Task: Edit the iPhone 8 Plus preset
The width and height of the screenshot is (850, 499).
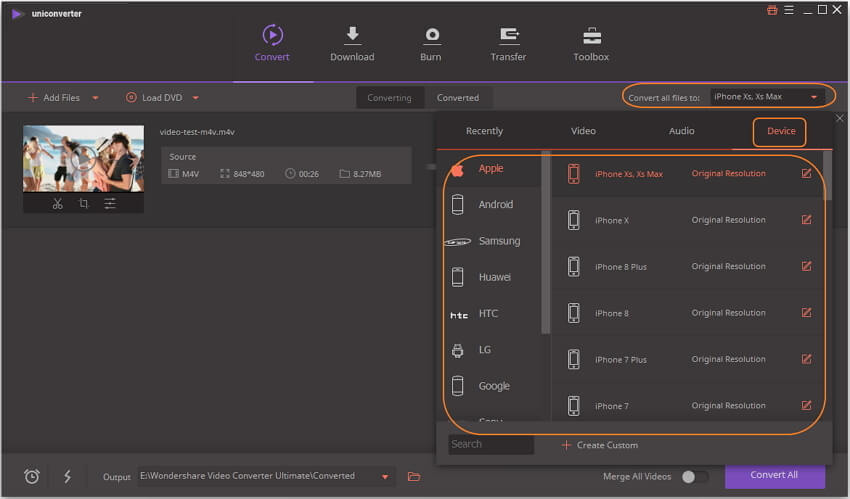Action: [806, 266]
